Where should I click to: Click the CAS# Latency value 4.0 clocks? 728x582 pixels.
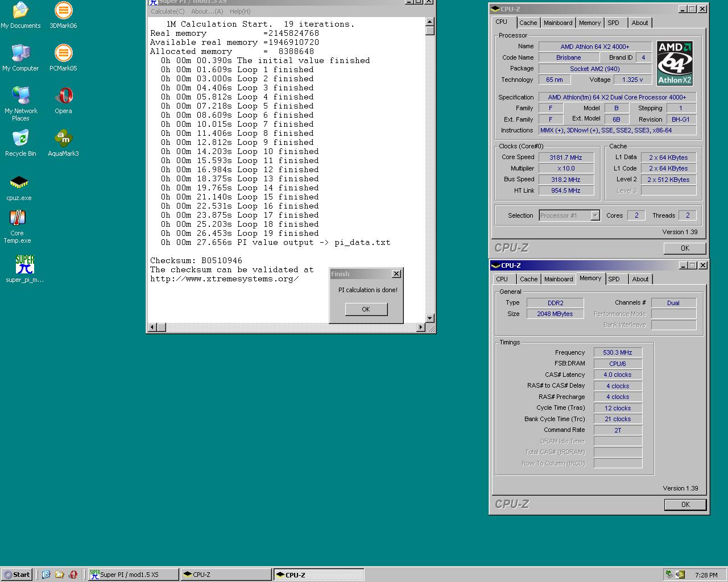coord(618,375)
